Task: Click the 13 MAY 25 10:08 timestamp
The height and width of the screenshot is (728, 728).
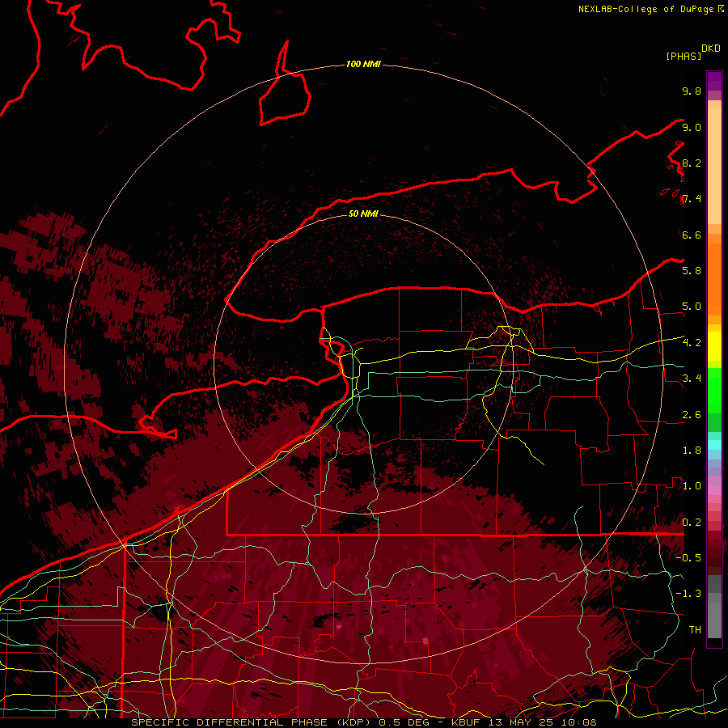Action: [x=542, y=722]
